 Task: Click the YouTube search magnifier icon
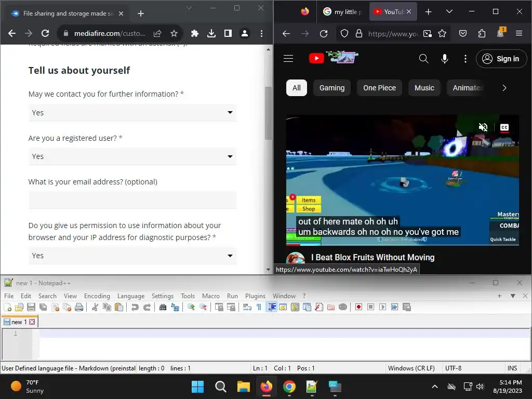[423, 59]
